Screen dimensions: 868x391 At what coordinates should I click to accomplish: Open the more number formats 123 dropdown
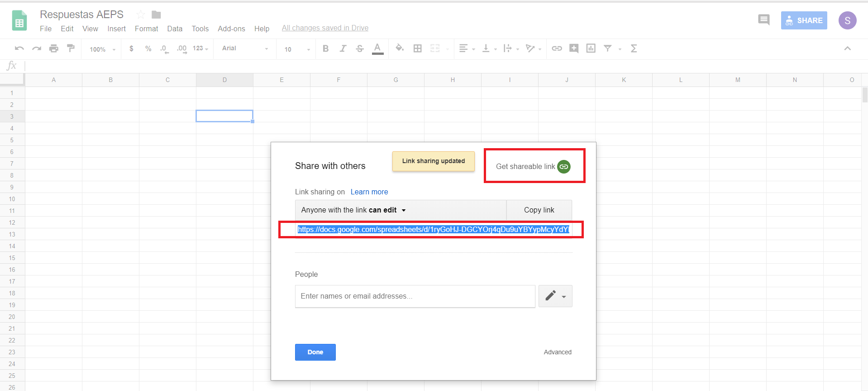[200, 48]
